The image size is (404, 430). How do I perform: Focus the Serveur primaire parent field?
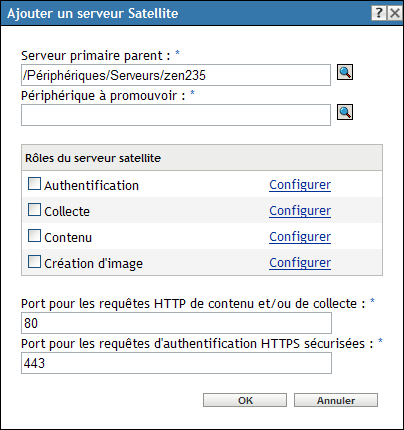click(176, 75)
